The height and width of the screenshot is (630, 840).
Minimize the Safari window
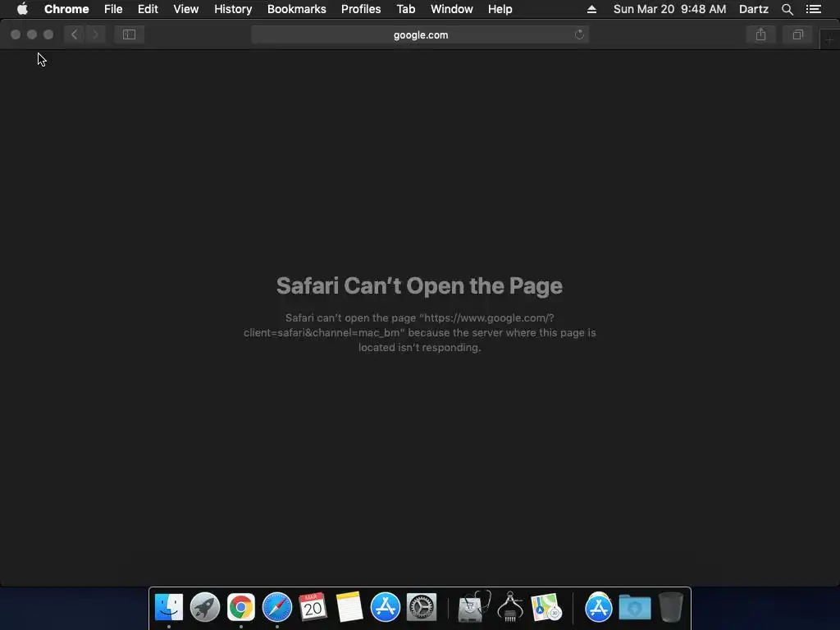32,34
